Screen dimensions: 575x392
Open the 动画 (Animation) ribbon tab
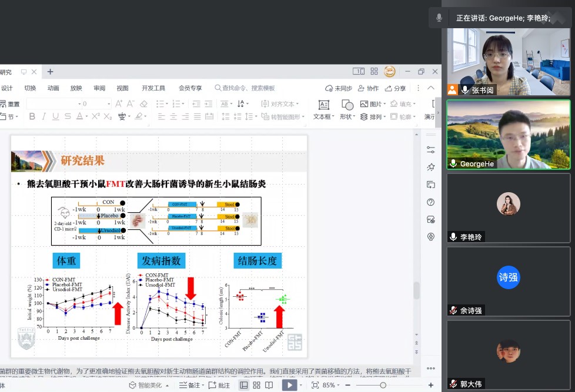tap(53, 88)
